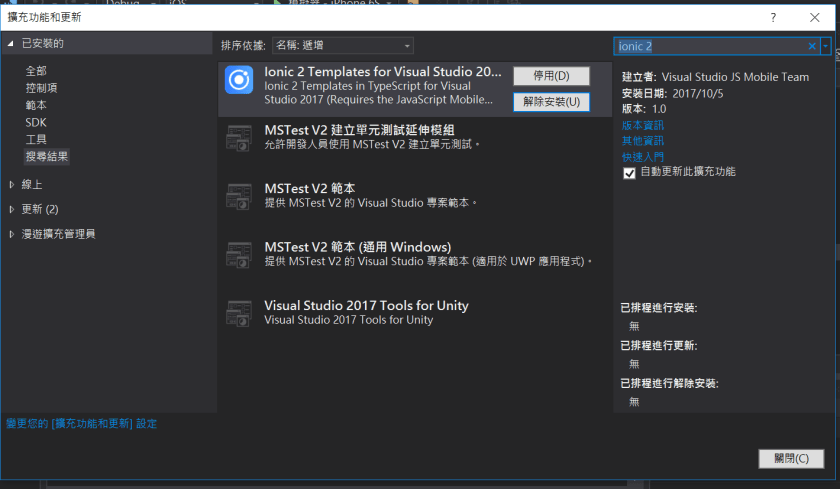The width and height of the screenshot is (840, 489).
Task: Click the help question mark icon
Action: coord(773,18)
